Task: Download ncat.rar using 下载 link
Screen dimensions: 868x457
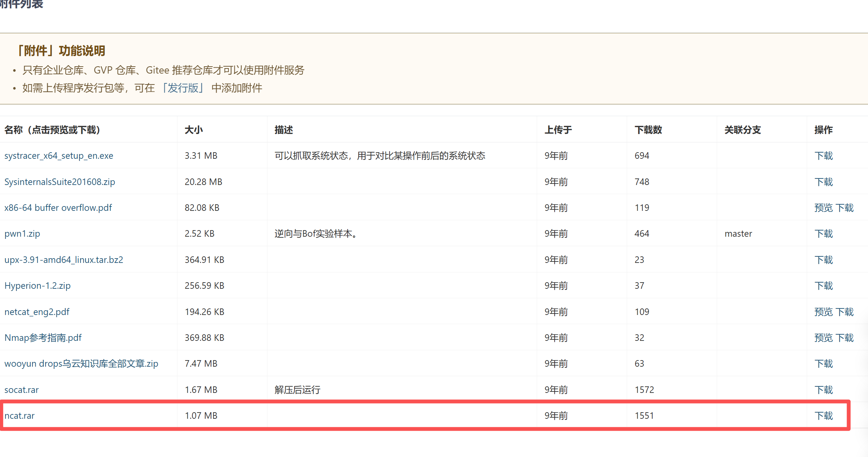Action: click(824, 415)
